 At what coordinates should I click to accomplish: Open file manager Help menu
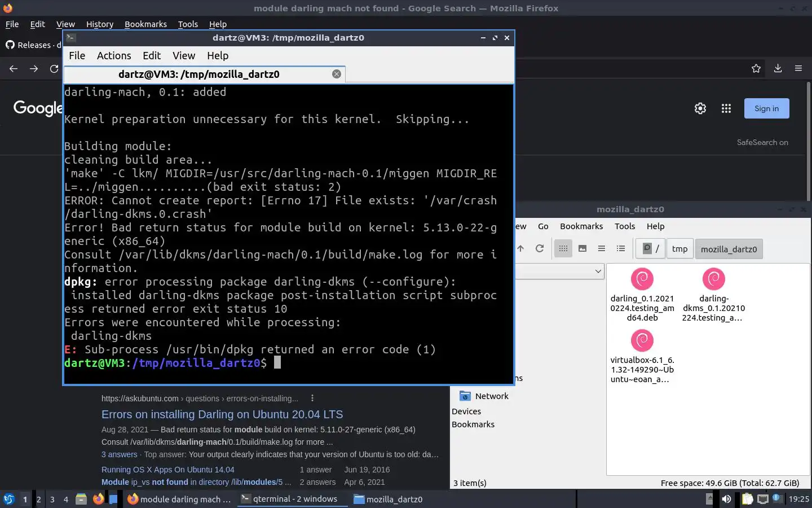[x=655, y=226]
